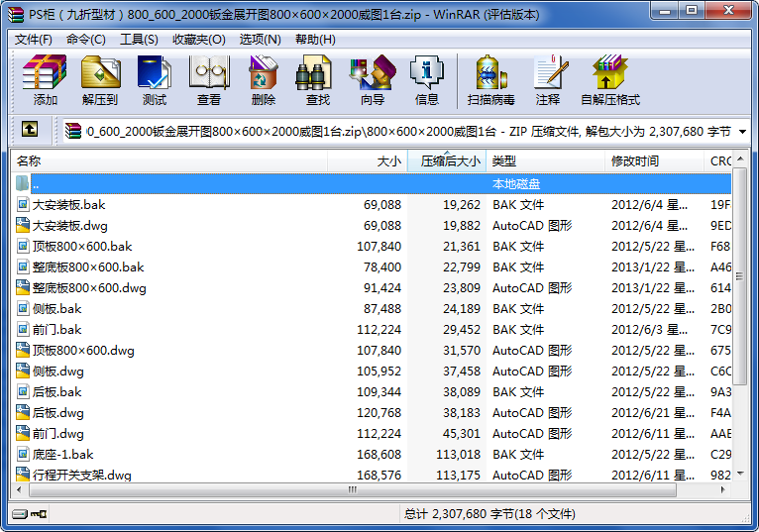Go up one folder level arrow
Viewport: 759px width, 532px height.
30,129
